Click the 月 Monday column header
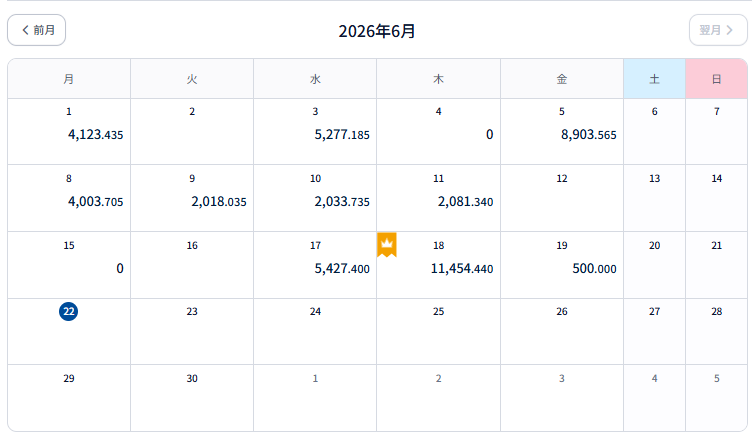The image size is (752, 438). point(69,79)
